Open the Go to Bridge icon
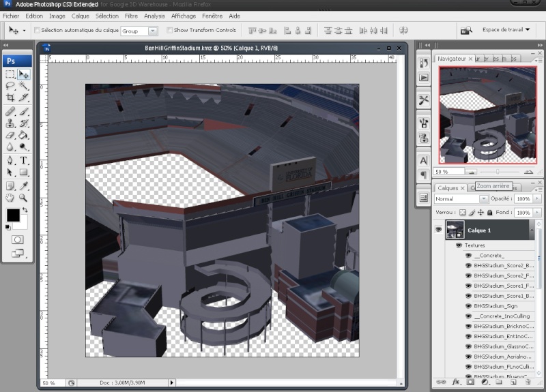Screen dimensions: 546x392 coord(466,31)
